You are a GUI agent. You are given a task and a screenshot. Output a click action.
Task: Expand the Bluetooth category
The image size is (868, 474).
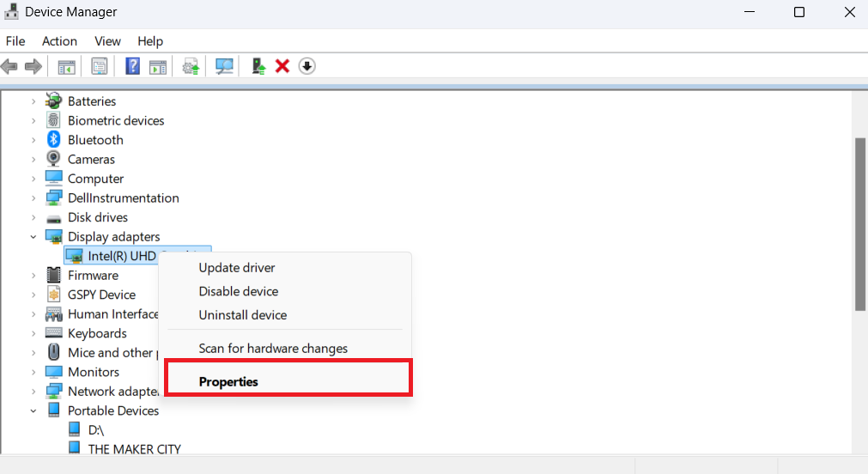(x=33, y=140)
